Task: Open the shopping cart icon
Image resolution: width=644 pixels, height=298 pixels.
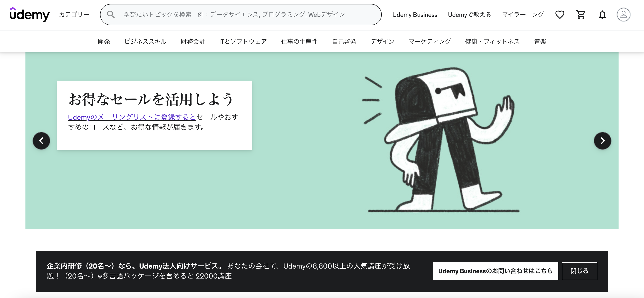Action: tap(580, 14)
